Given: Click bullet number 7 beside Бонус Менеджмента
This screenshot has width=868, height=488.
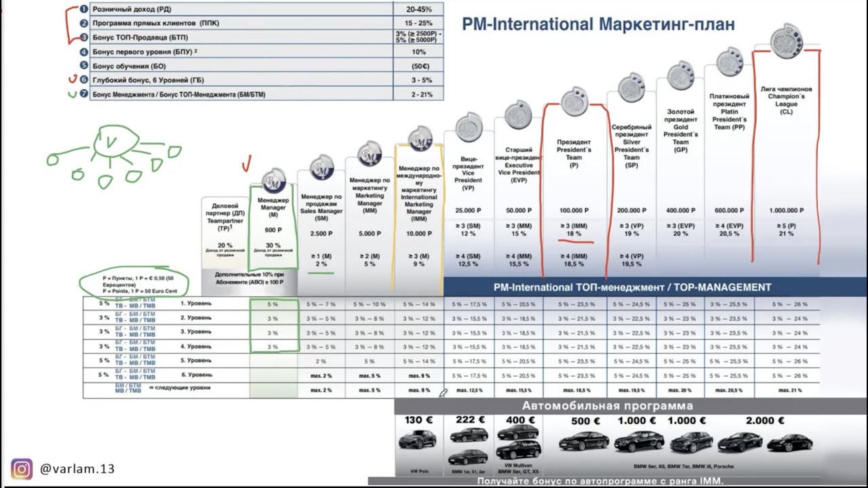Looking at the screenshot, I should [84, 94].
